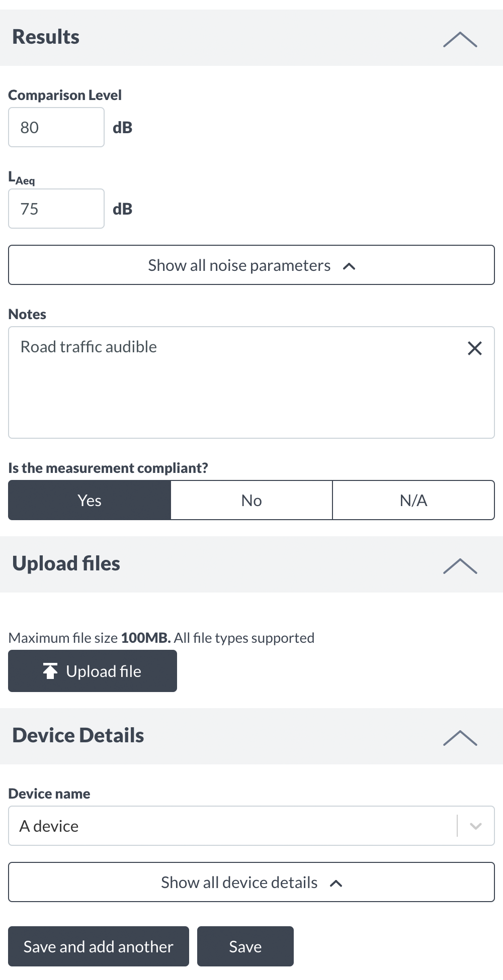Viewport: 503px width, 980px height.
Task: Collapse the Upload files section chevron
Action: [460, 566]
